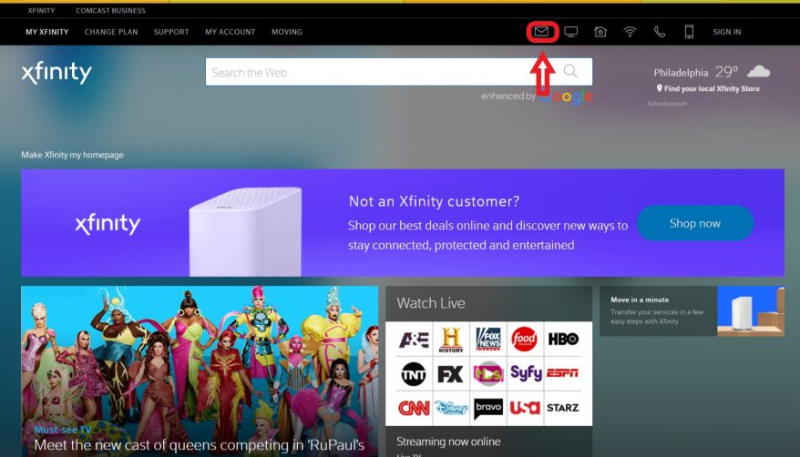Open the Starz channel tile
The image size is (800, 457).
(563, 408)
